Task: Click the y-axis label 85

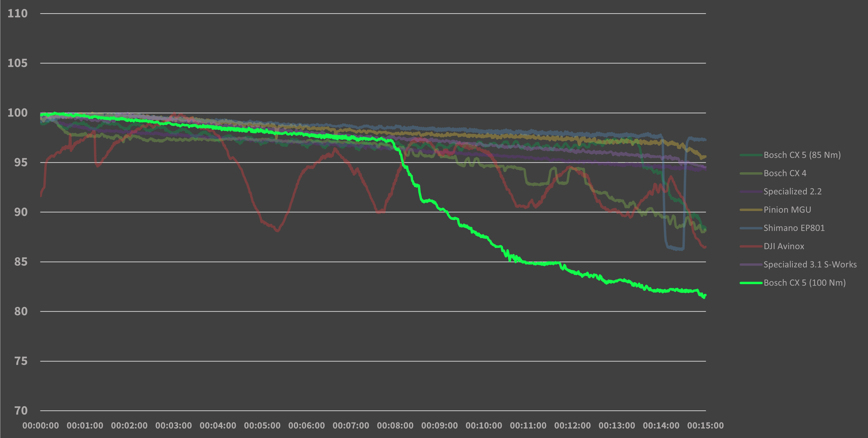Action: pyautogui.click(x=21, y=262)
